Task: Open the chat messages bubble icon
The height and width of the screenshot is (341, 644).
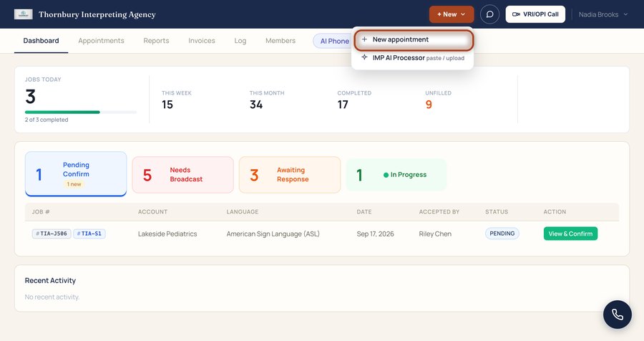Action: pyautogui.click(x=489, y=14)
